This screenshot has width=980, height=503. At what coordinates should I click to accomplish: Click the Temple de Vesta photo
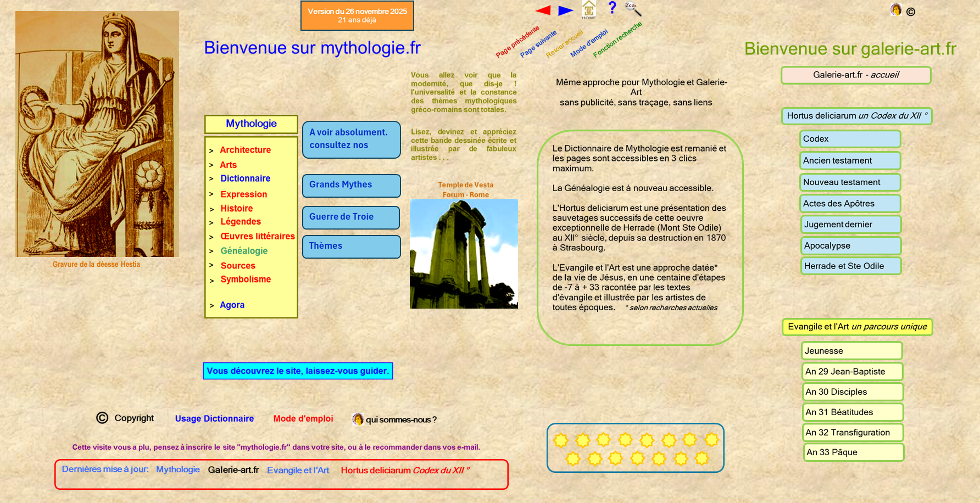464,254
